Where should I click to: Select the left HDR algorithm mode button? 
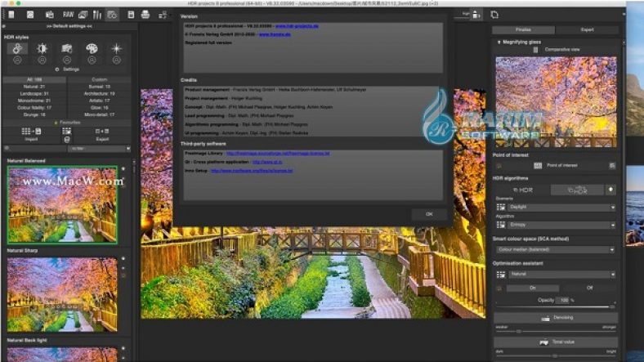(x=523, y=190)
